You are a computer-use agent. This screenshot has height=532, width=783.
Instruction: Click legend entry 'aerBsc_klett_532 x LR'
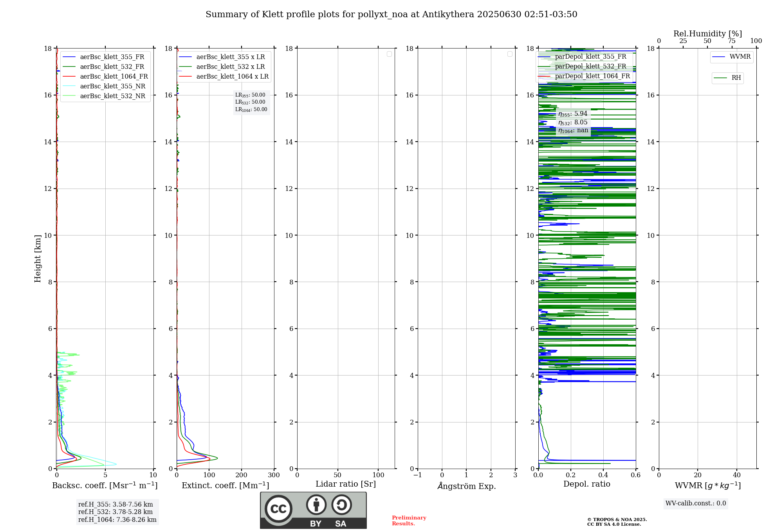coord(222,66)
